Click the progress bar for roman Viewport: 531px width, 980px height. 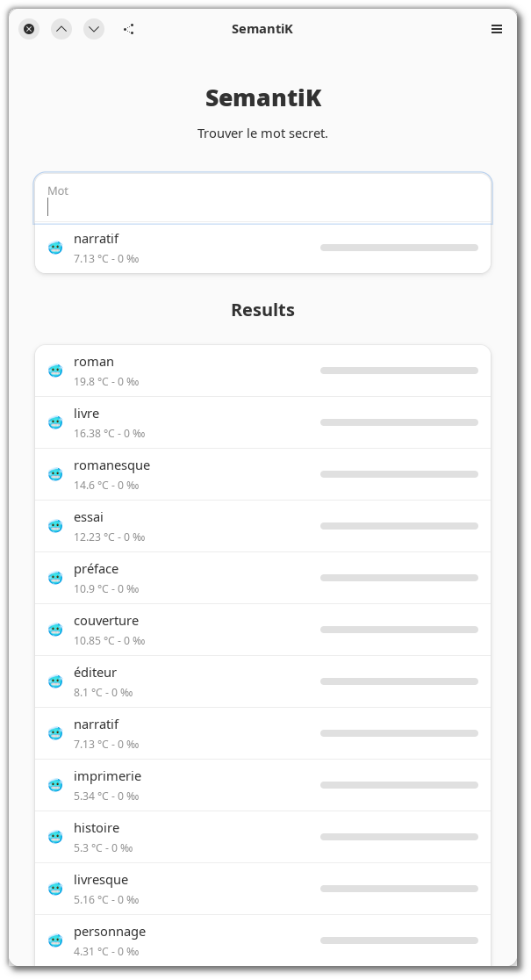coord(398,371)
